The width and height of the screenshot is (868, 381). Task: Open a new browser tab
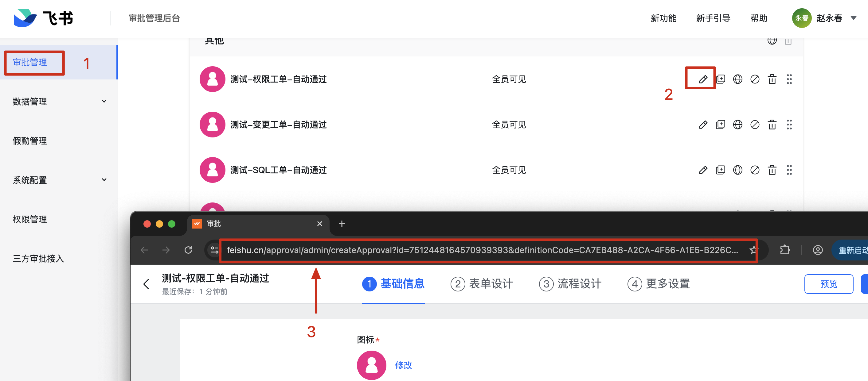(x=341, y=224)
